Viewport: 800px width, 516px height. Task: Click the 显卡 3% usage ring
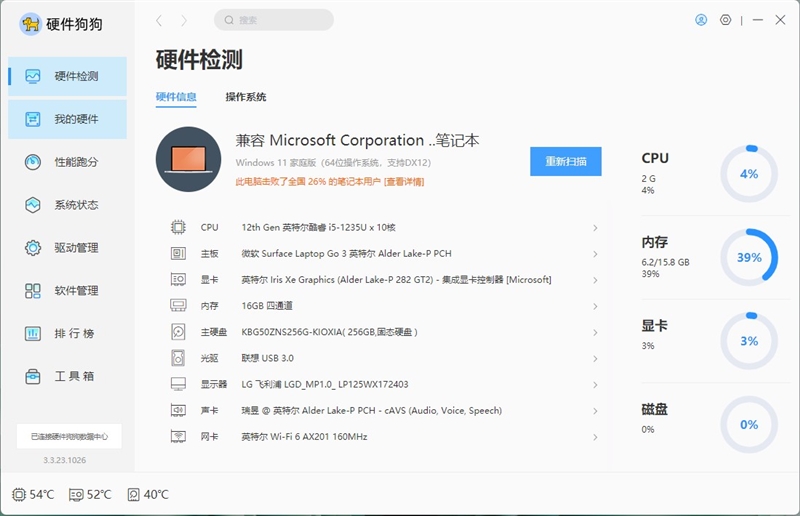coord(749,341)
